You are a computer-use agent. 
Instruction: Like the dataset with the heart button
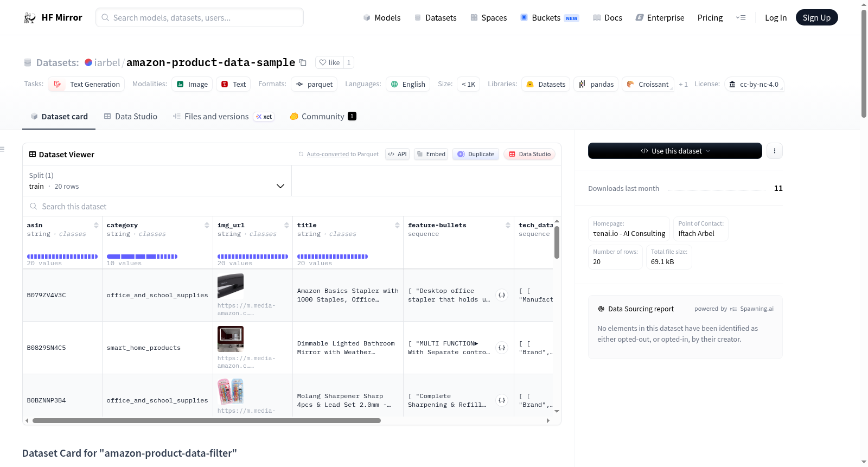[x=329, y=62]
